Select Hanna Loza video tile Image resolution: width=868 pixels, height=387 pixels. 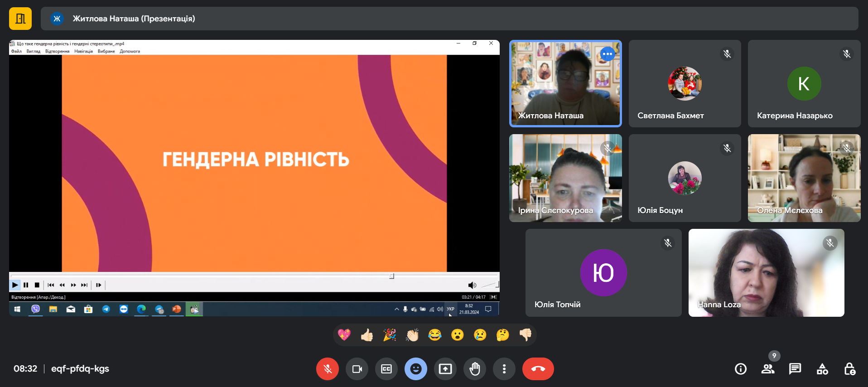click(x=766, y=273)
